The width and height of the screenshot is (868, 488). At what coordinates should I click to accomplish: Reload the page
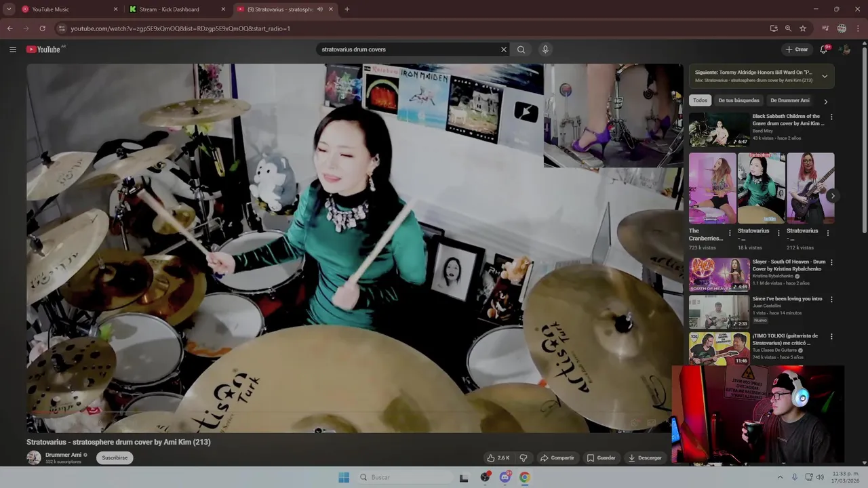point(42,28)
